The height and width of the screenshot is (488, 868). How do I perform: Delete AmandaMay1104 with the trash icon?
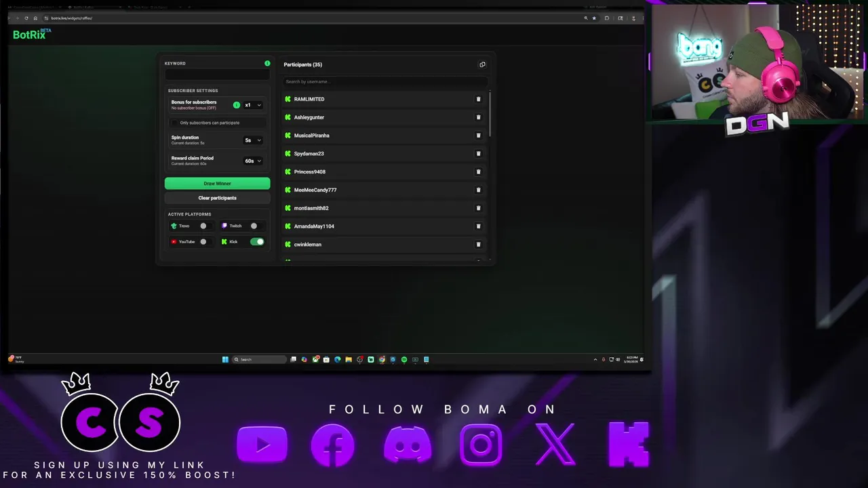(478, 226)
